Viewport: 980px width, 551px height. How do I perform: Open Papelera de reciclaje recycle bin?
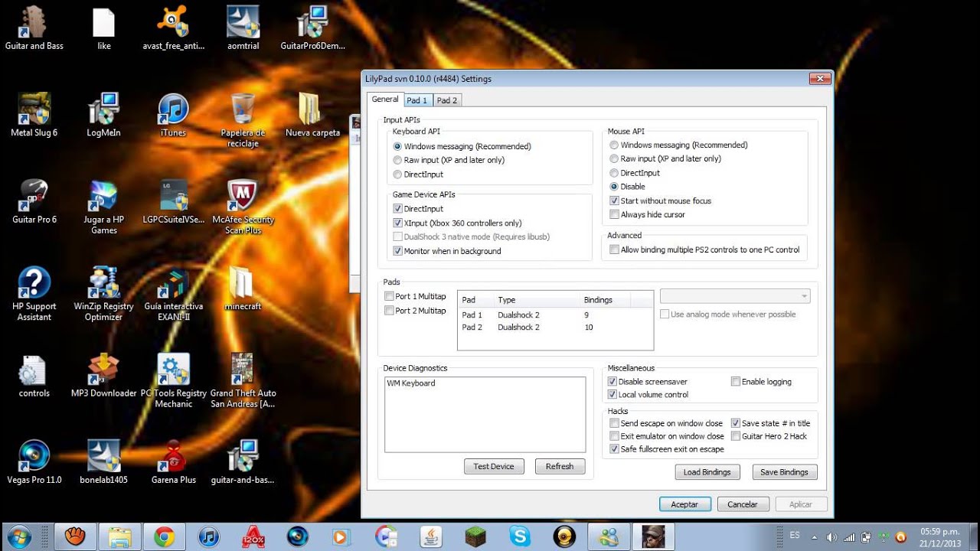(243, 120)
